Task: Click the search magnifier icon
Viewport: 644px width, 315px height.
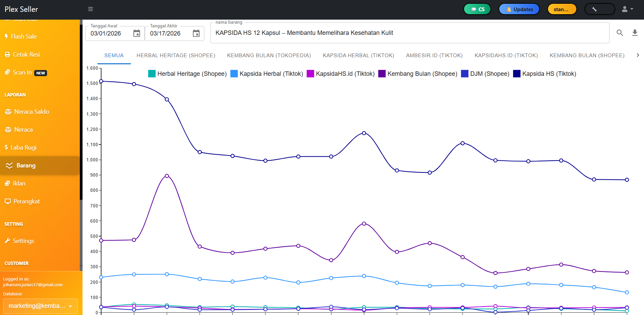Action: pyautogui.click(x=620, y=33)
